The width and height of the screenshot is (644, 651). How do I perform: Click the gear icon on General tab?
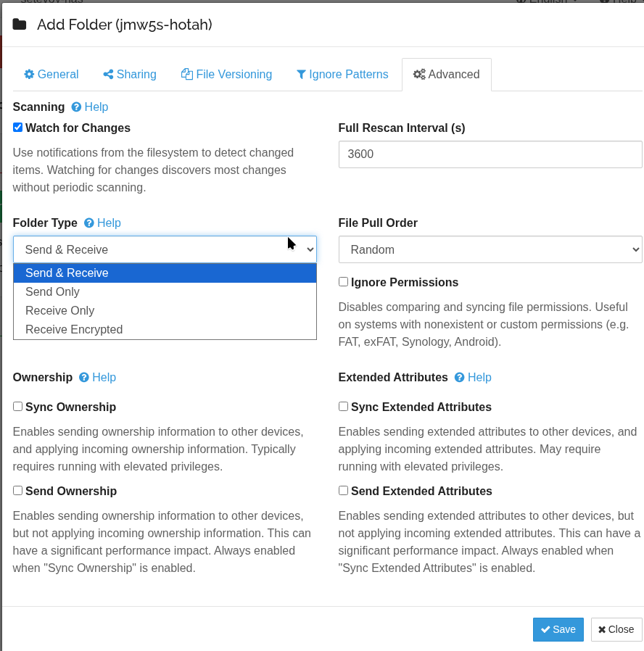pyautogui.click(x=29, y=75)
